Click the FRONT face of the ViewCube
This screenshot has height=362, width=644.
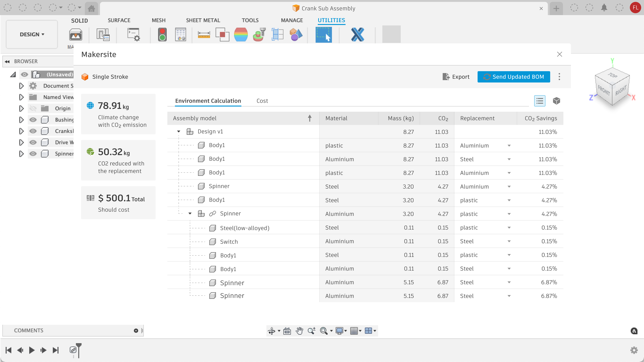pyautogui.click(x=603, y=90)
